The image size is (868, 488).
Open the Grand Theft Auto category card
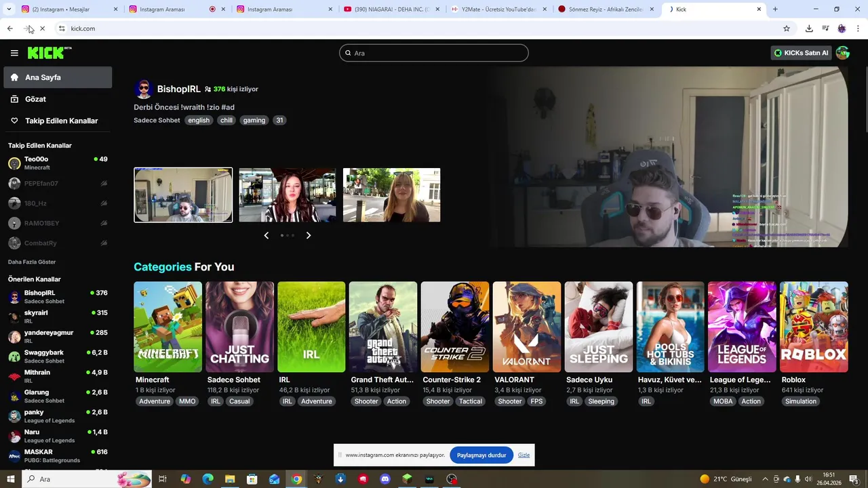tap(383, 327)
